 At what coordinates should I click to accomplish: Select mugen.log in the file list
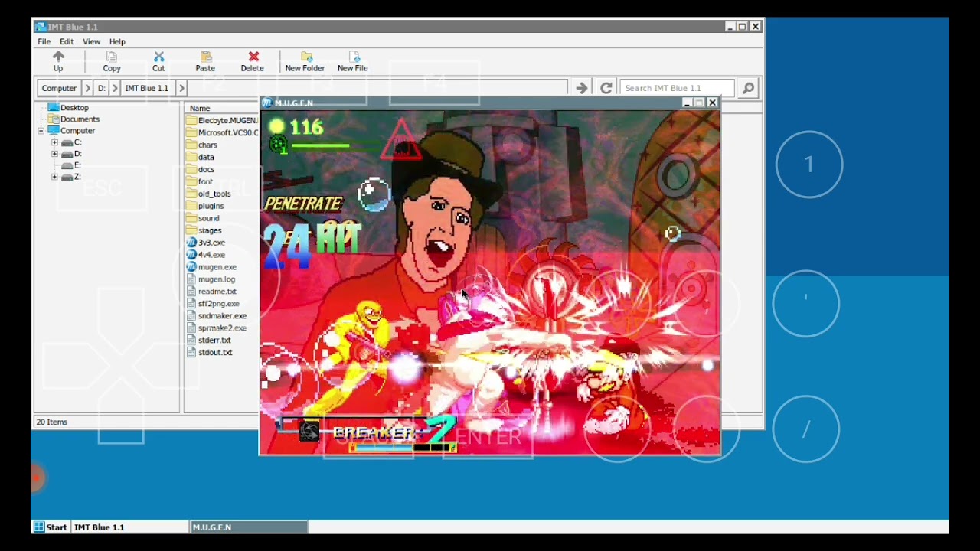tap(211, 279)
